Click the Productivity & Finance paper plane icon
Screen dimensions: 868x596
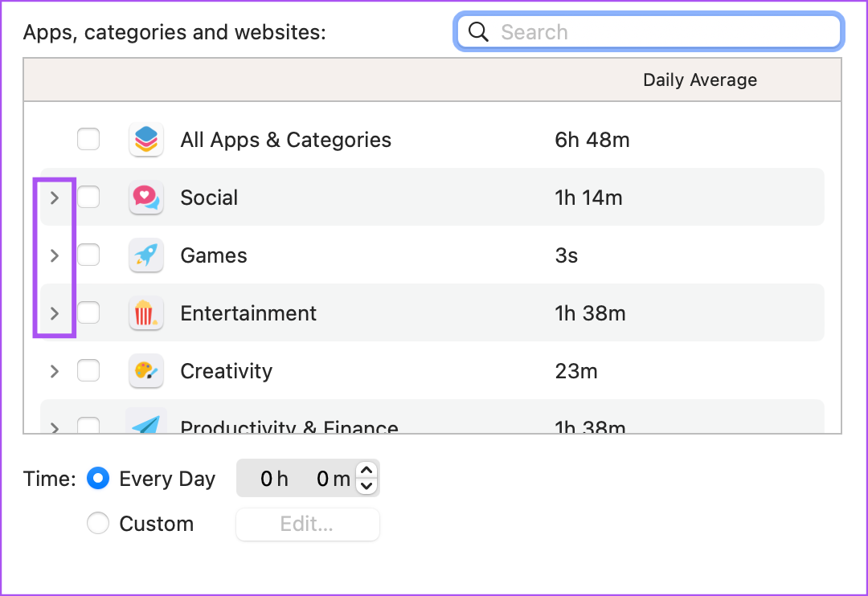coord(145,424)
